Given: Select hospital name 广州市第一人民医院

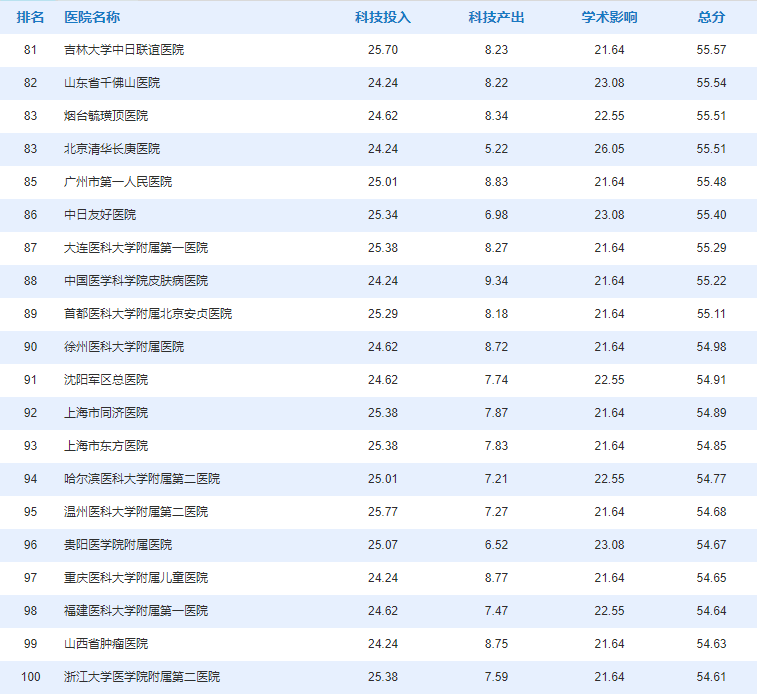Looking at the screenshot, I should click(118, 181).
